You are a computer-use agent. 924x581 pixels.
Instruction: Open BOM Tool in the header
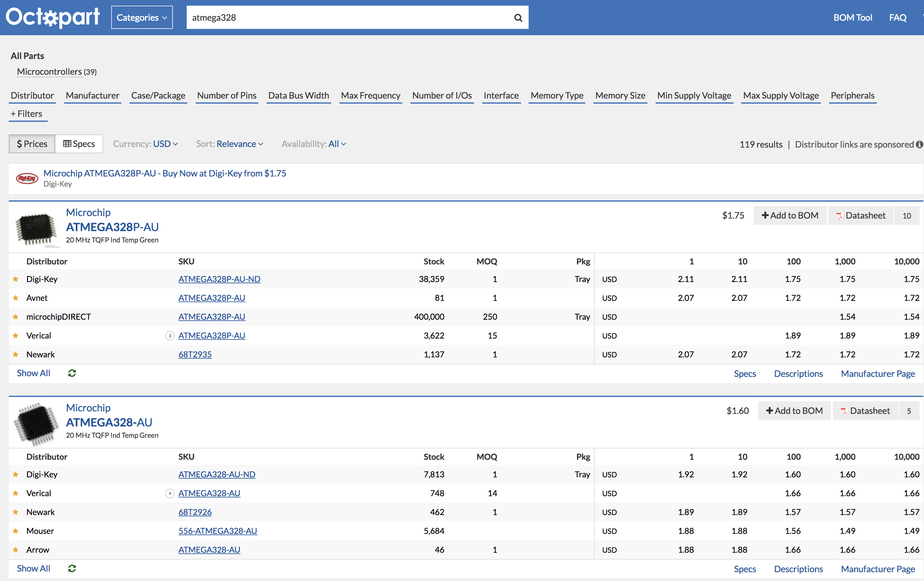[x=852, y=18]
